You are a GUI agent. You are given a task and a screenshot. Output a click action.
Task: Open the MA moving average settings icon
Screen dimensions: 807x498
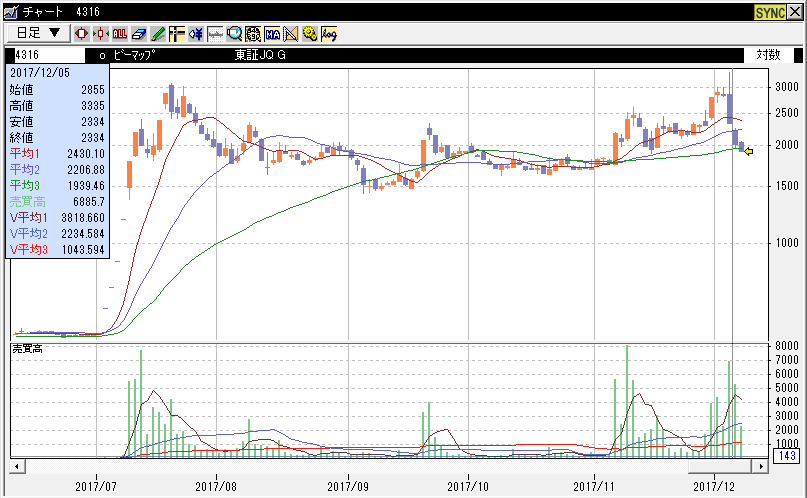(x=272, y=33)
